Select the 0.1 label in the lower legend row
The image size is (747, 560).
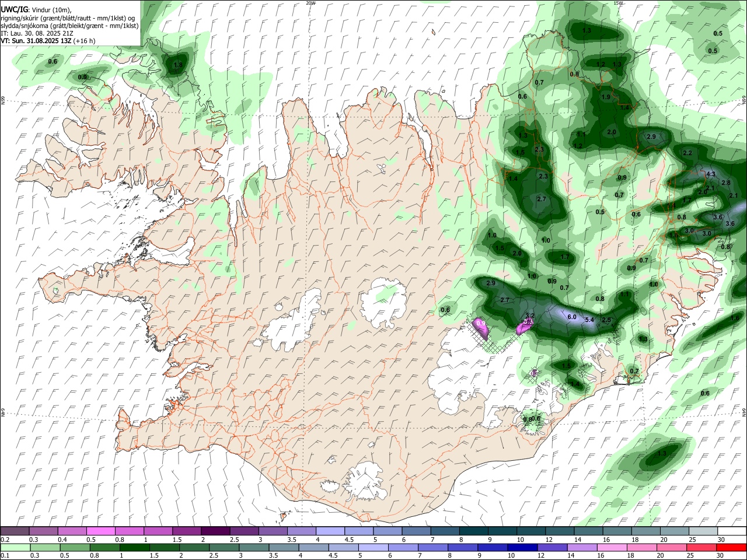click(x=5, y=556)
